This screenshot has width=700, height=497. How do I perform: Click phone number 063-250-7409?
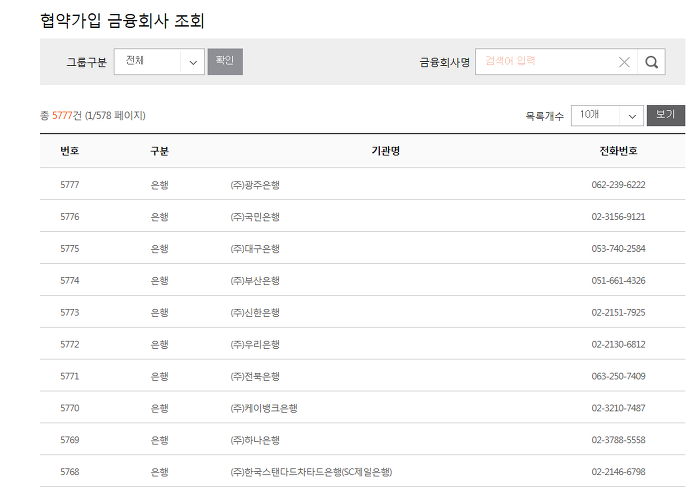pyautogui.click(x=618, y=376)
